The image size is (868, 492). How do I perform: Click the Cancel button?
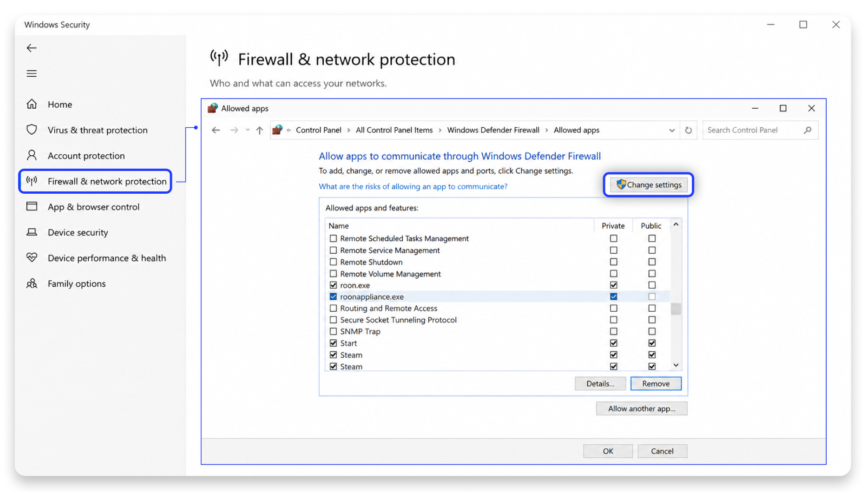coord(662,451)
